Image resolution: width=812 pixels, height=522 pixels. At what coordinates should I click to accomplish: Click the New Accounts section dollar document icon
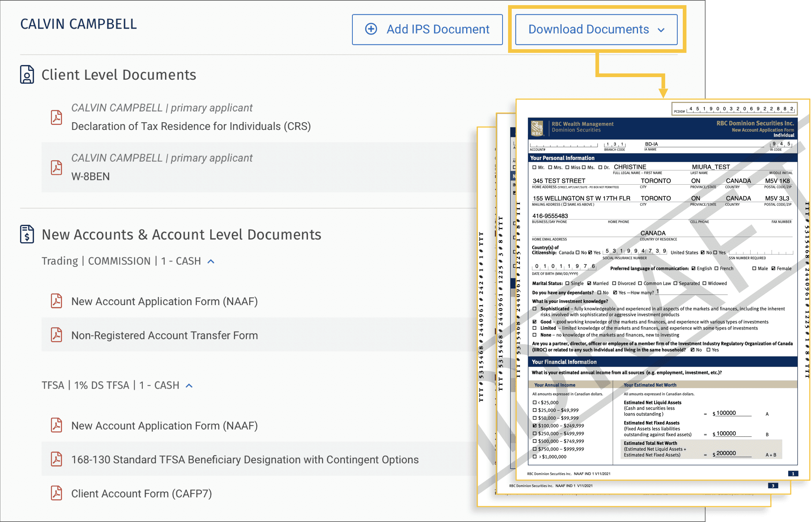tap(27, 234)
